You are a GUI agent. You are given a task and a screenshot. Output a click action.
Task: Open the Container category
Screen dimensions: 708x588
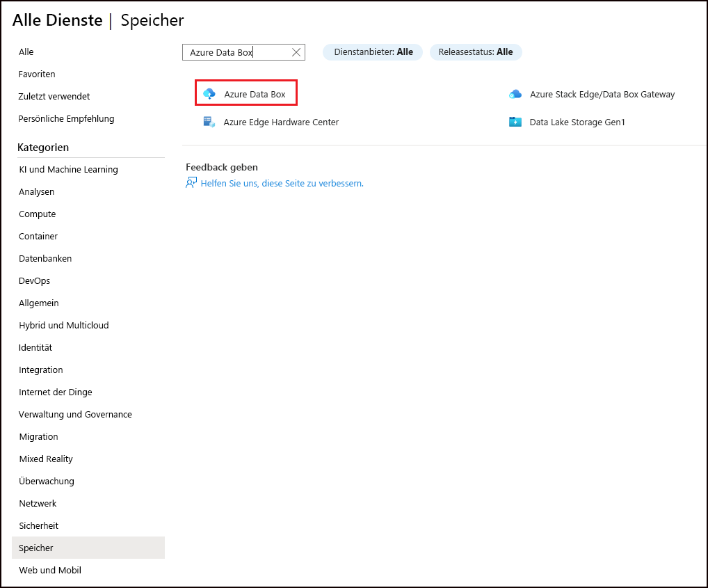coord(38,236)
